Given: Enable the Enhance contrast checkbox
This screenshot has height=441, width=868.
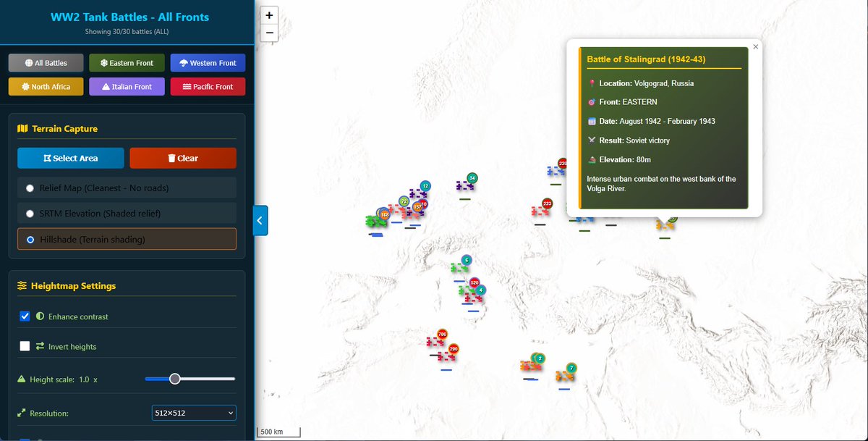Looking at the screenshot, I should (25, 316).
